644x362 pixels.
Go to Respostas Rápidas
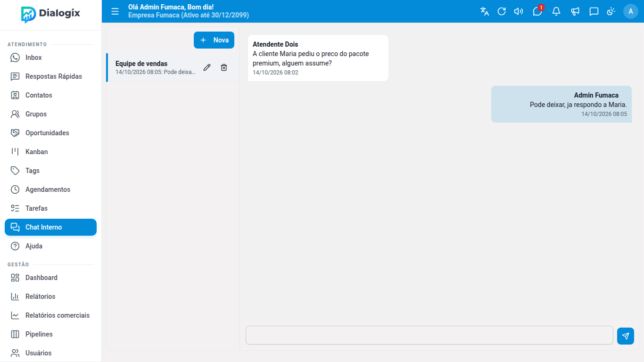pyautogui.click(x=50, y=76)
